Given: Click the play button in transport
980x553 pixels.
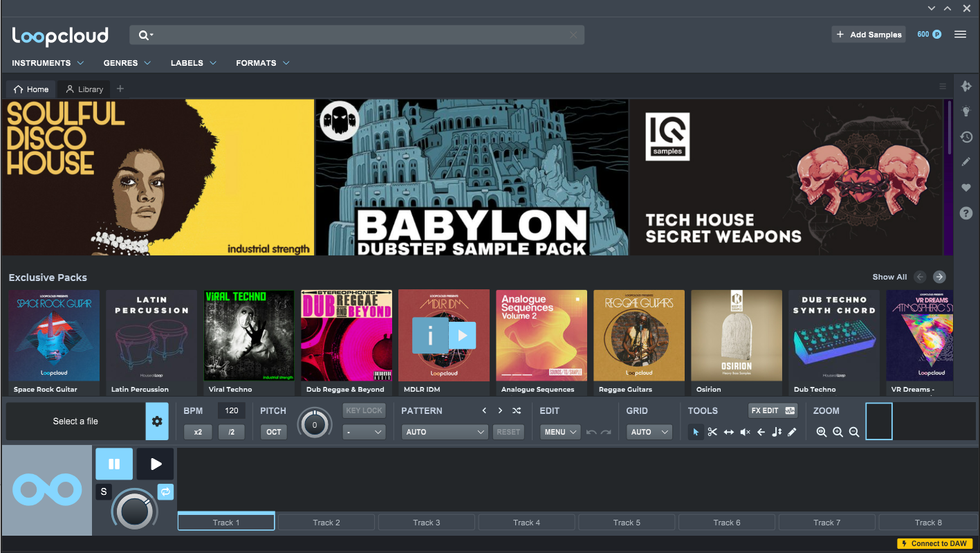Looking at the screenshot, I should 155,464.
